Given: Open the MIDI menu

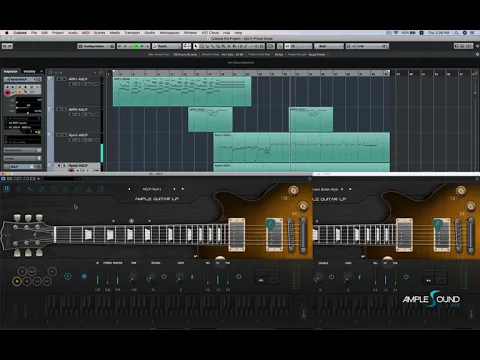Looking at the screenshot, I should point(86,33).
